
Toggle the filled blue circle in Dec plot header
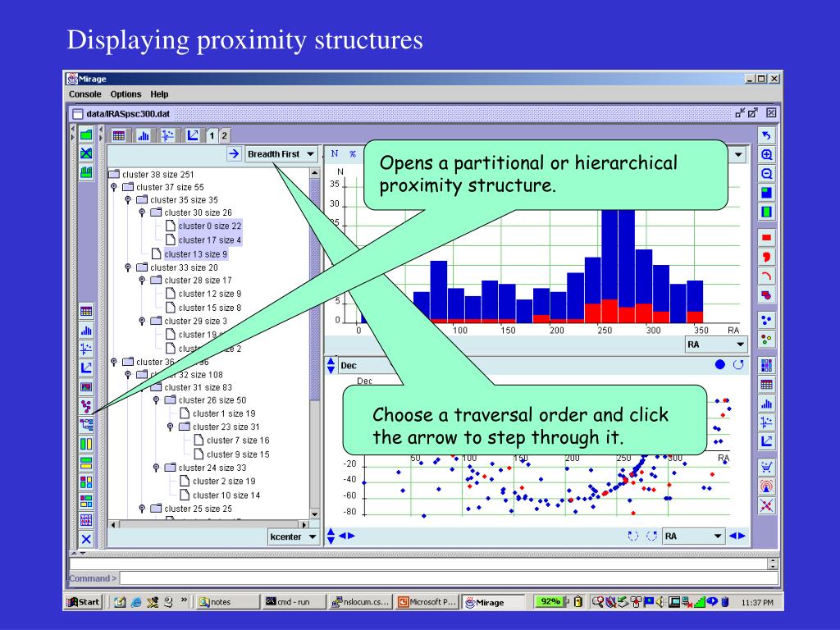click(x=720, y=364)
